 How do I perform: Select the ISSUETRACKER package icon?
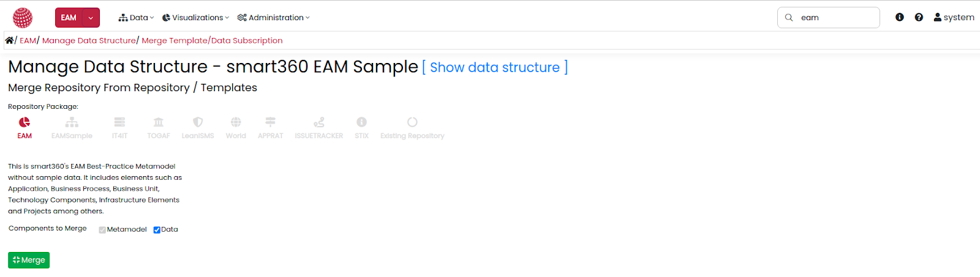(x=319, y=122)
